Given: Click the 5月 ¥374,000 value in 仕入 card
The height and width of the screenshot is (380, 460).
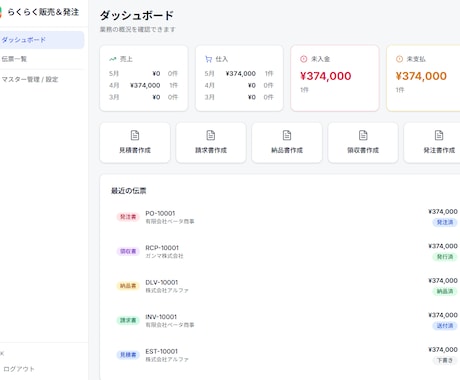Looking at the screenshot, I should pos(241,73).
